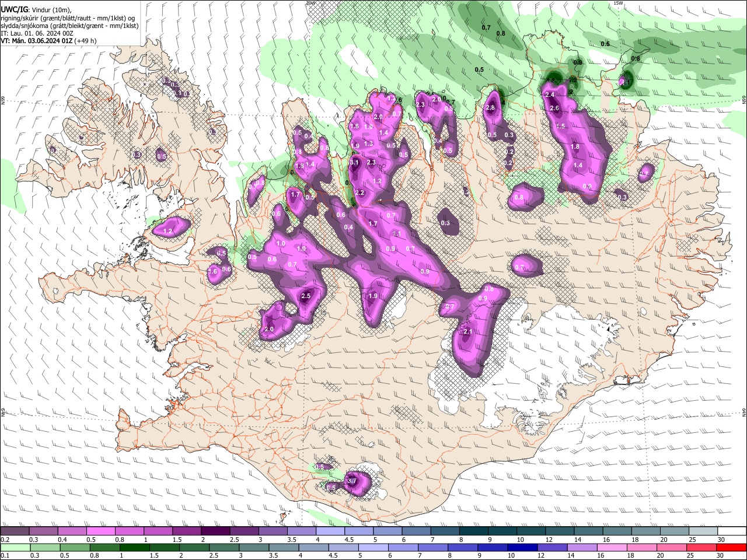Click the 2.8 precipitation value on the map
The image size is (747, 560).
click(x=491, y=107)
